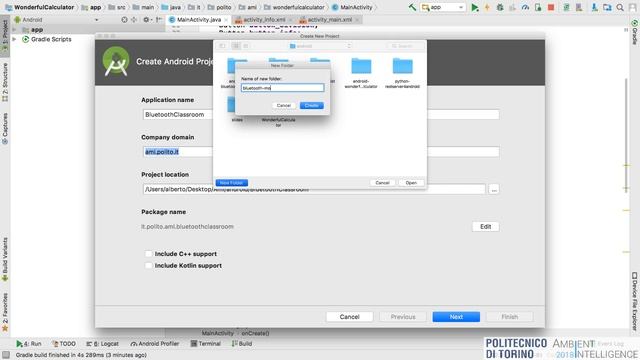The image size is (640, 360).
Task: Click the Make Project hammer icon
Action: [412, 7]
